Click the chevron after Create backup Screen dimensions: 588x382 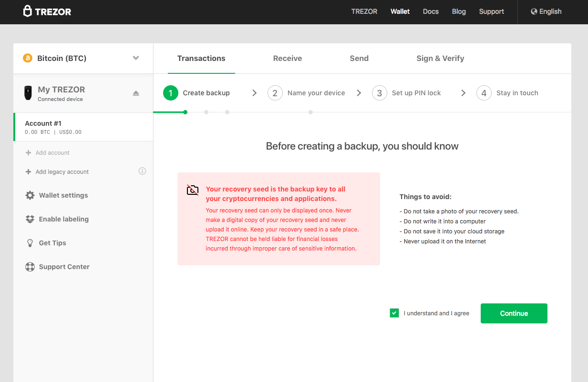click(255, 93)
